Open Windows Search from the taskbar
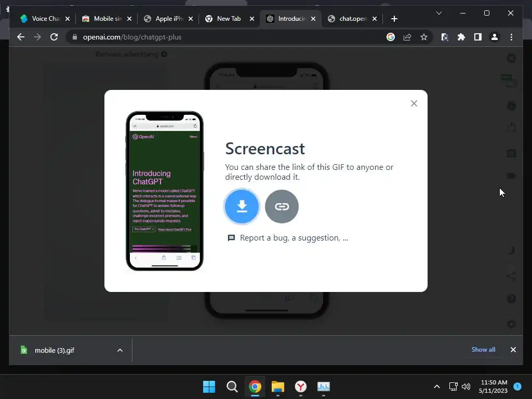This screenshot has width=532, height=399. 232,387
